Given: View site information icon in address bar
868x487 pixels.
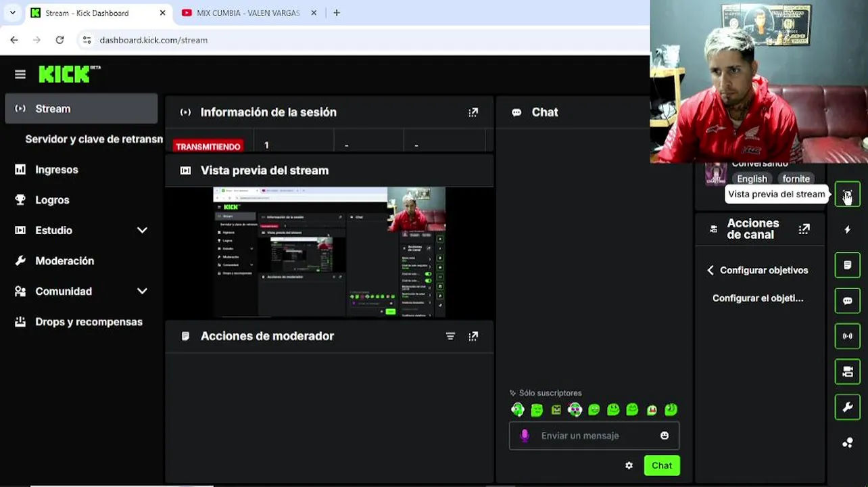Looking at the screenshot, I should point(87,40).
